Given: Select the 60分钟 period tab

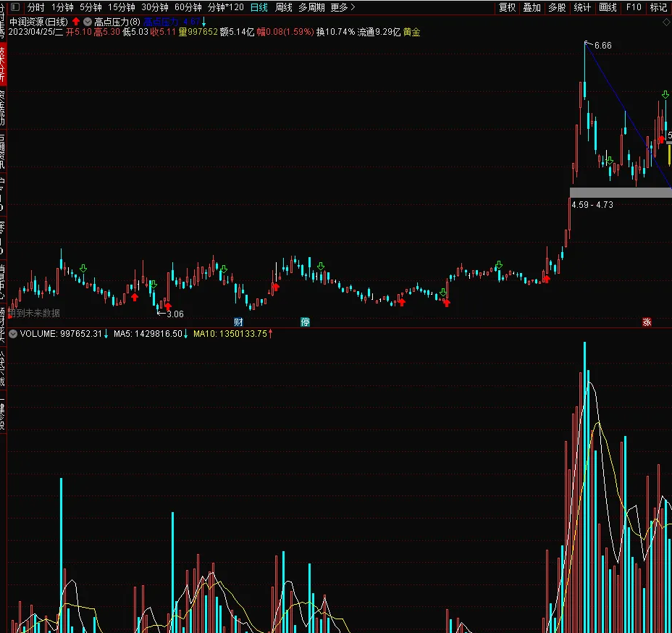Looking at the screenshot, I should coord(188,7).
